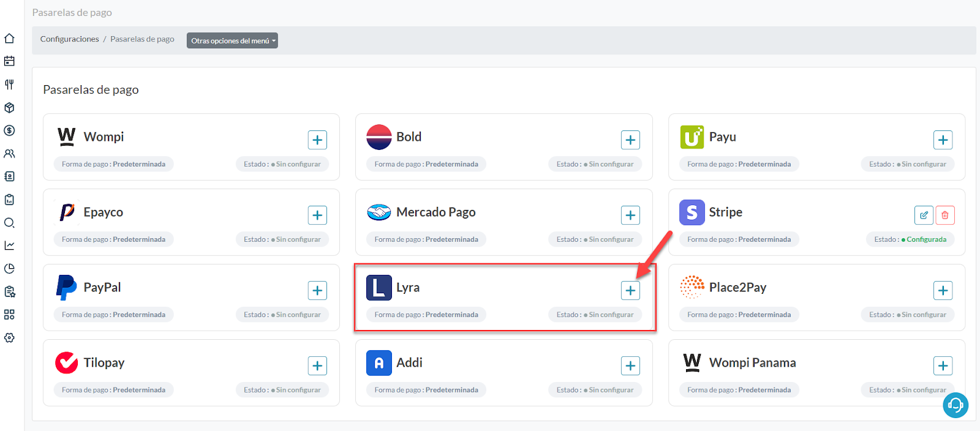
Task: Open the calendar icon in sidebar
Action: pos(9,61)
